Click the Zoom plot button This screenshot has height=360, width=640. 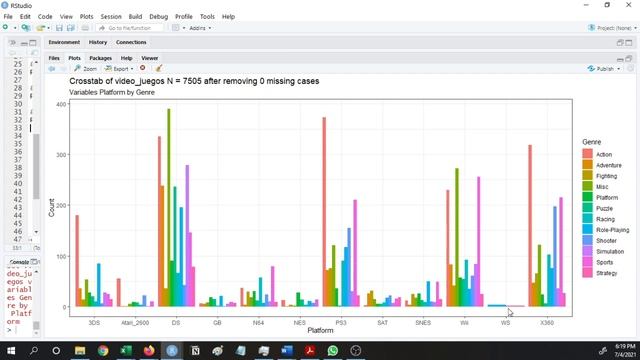86,69
